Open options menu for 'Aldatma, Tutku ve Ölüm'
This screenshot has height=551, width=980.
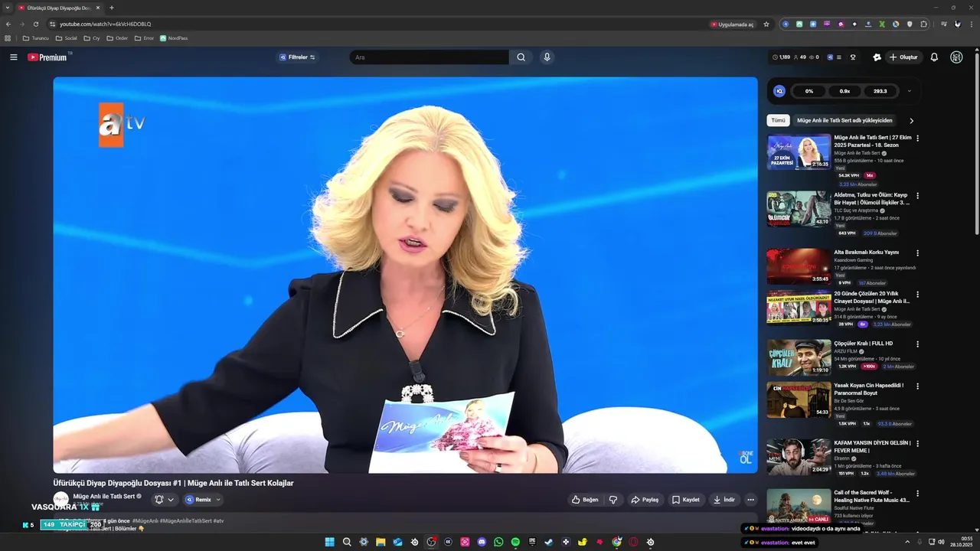point(917,196)
